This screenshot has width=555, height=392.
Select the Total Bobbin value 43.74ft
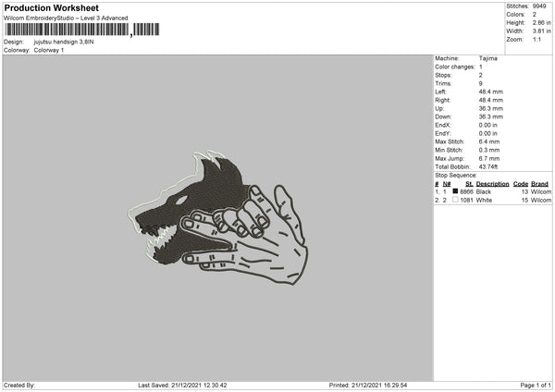tap(488, 166)
